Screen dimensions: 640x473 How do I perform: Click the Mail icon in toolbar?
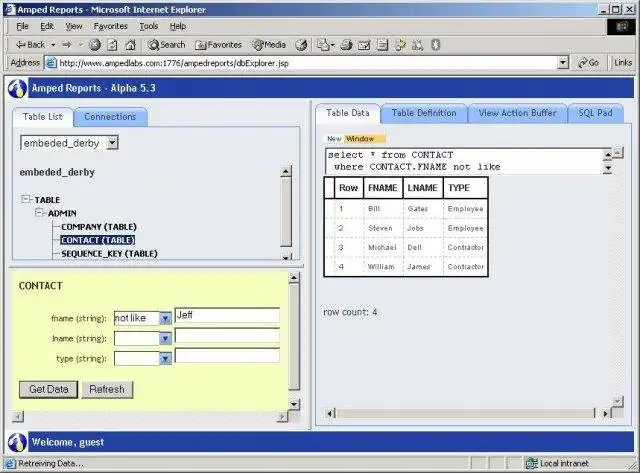point(326,45)
